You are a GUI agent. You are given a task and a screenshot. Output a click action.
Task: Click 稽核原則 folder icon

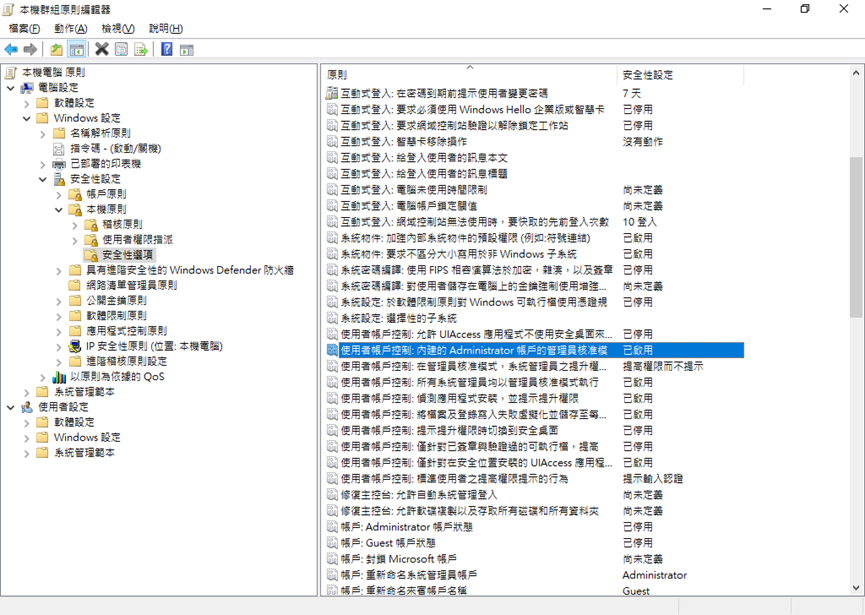click(x=91, y=224)
